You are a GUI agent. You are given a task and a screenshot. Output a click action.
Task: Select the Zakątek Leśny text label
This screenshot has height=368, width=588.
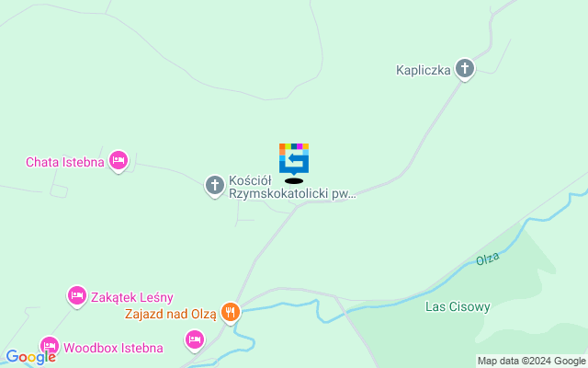(x=132, y=297)
